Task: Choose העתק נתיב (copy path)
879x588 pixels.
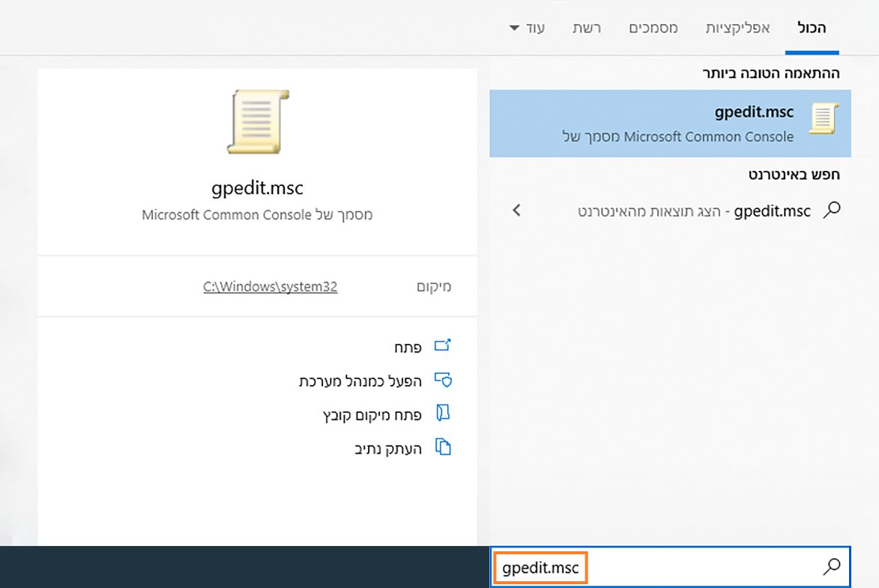Action: pos(388,449)
